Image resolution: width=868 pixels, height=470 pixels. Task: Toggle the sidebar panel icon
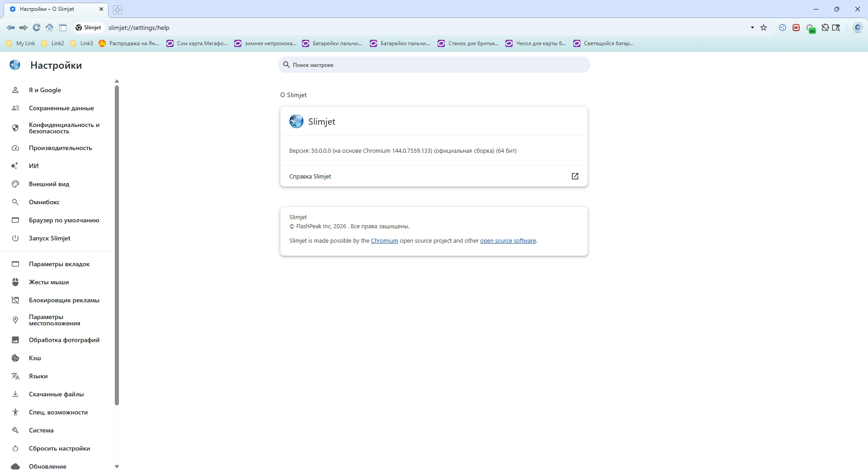(63, 28)
